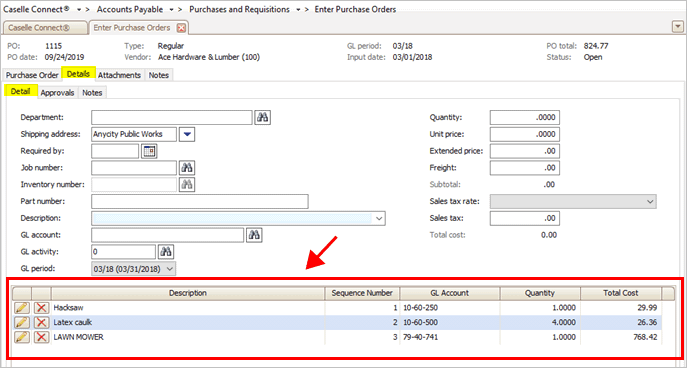Select Latex caulk description cell
The image size is (687, 368).
(x=188, y=323)
